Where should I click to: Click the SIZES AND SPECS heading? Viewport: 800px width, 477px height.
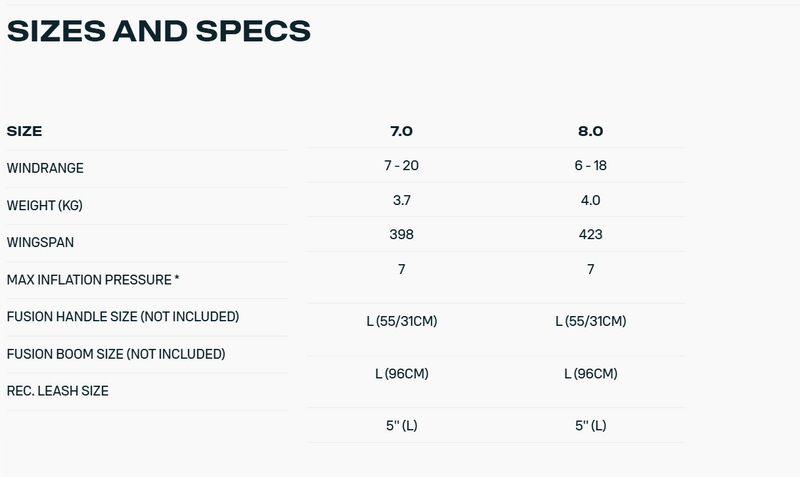pos(159,31)
